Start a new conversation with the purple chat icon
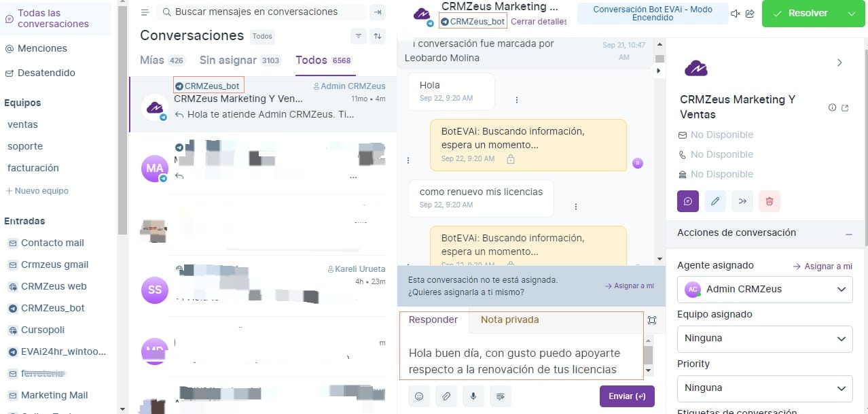 [x=687, y=201]
